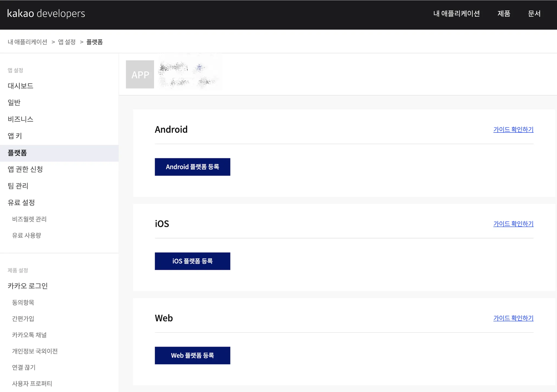Open 카카오톡 채널 sidebar sub-item
The image size is (557, 392).
[x=29, y=335]
